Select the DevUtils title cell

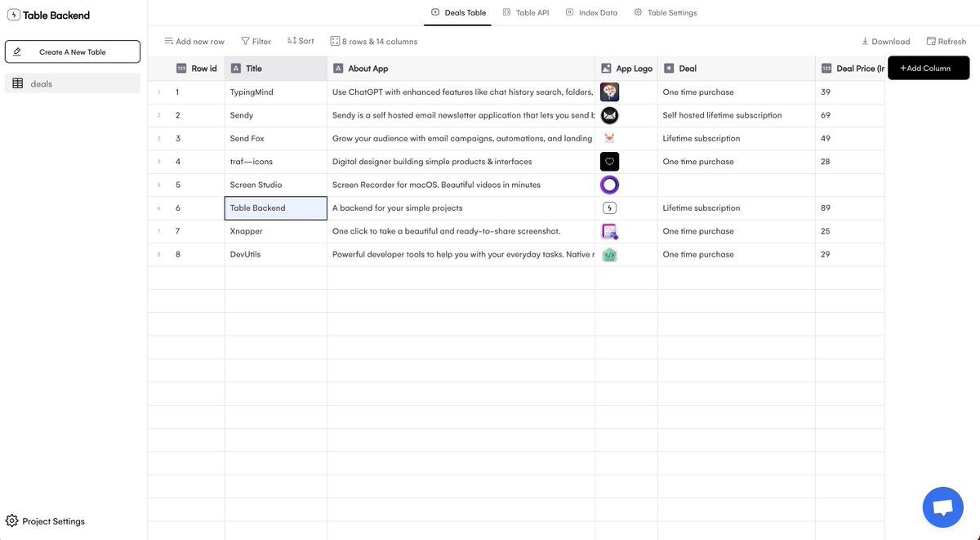(x=276, y=254)
